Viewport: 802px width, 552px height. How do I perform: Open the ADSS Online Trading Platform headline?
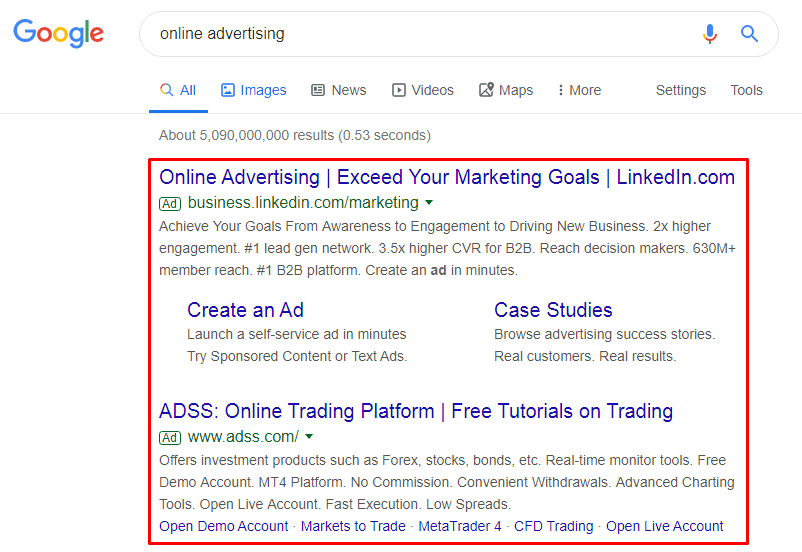coord(416,411)
